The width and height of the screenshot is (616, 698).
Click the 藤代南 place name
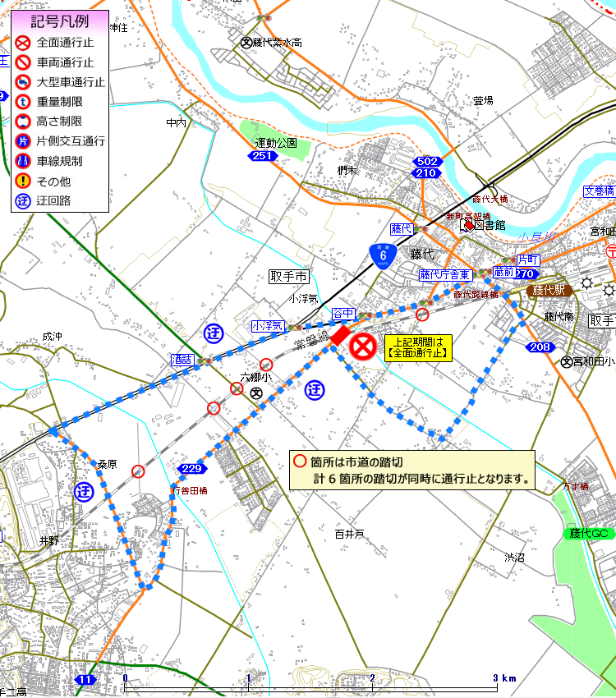click(x=559, y=316)
